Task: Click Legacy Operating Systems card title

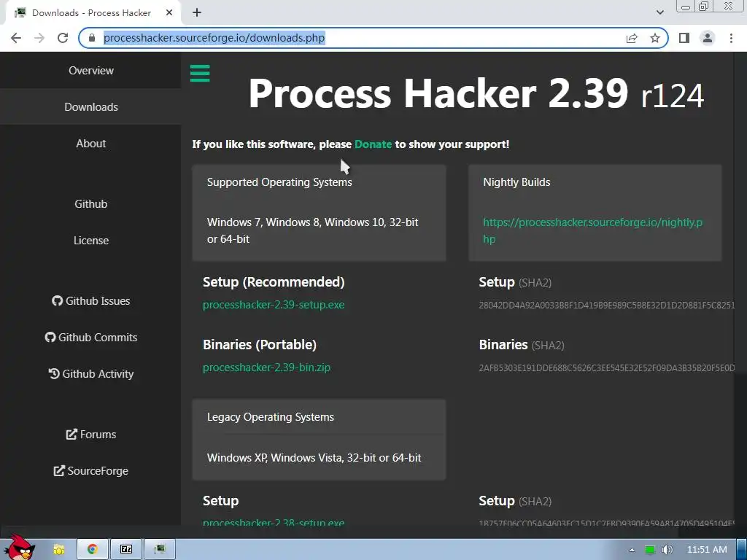Action: (270, 417)
